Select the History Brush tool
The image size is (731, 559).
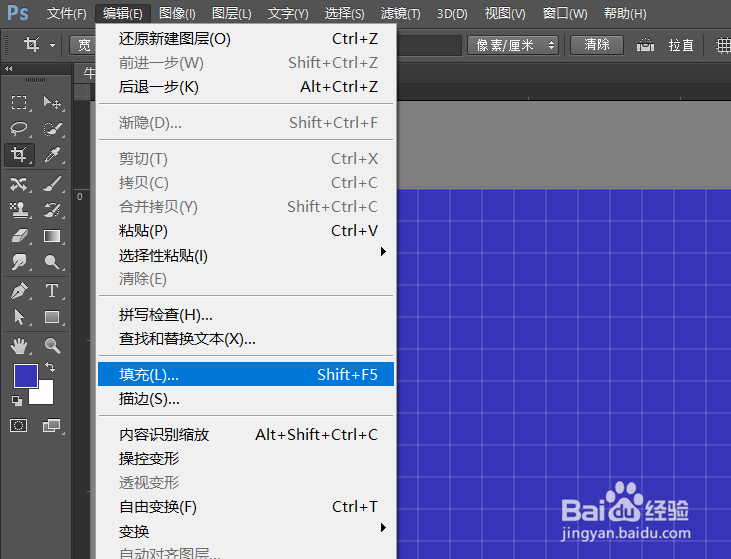(x=52, y=210)
